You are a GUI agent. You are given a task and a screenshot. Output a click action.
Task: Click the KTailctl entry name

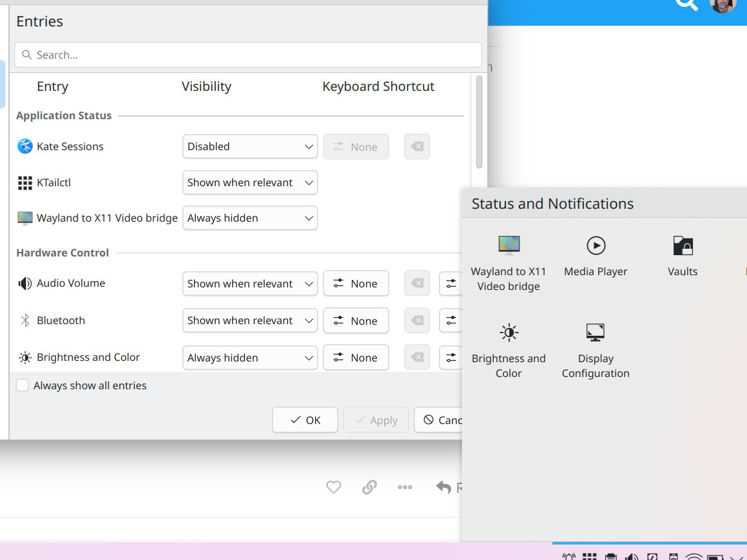coord(54,183)
